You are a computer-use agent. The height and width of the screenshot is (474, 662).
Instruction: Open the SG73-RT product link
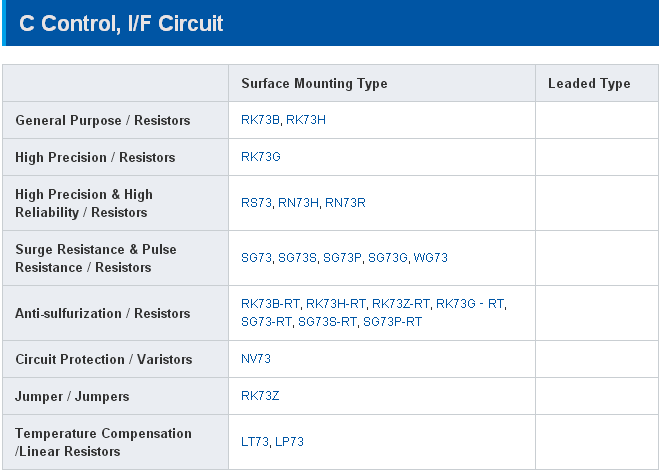266,322
